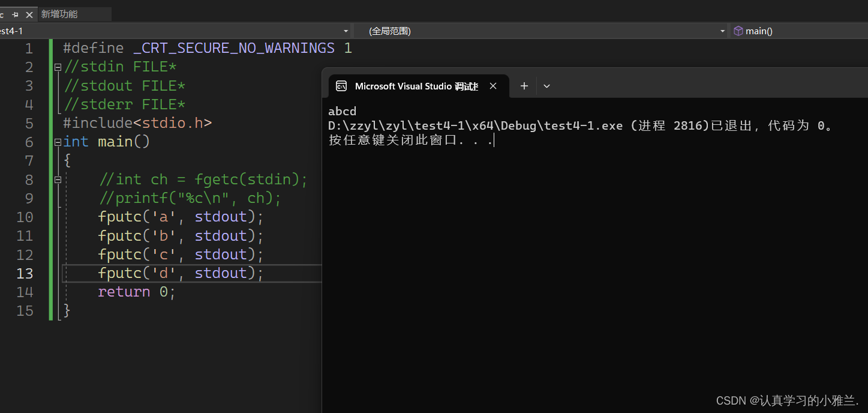
Task: Click line number 13 in the gutter
Action: pos(25,273)
